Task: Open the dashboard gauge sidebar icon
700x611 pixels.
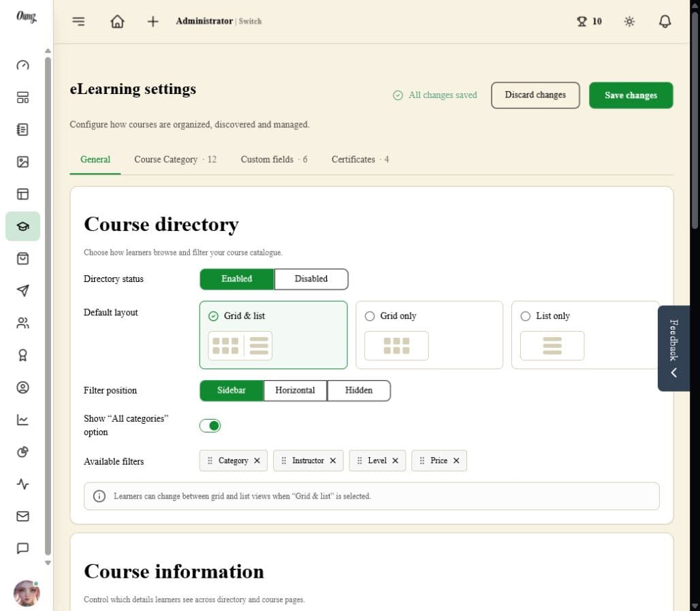Action: click(22, 65)
